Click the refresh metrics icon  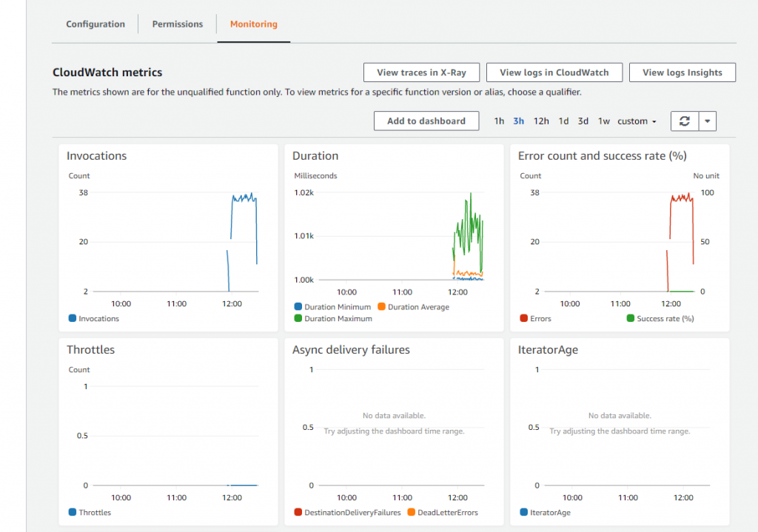click(x=684, y=121)
